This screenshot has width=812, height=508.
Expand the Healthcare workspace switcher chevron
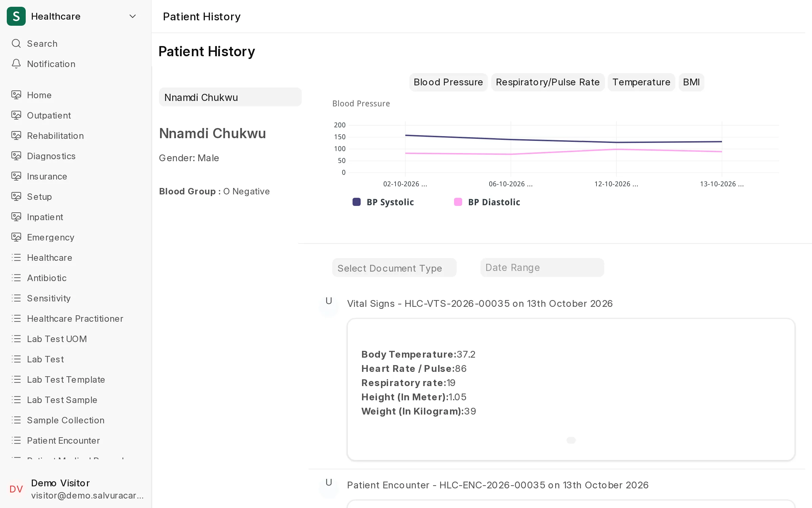(133, 16)
